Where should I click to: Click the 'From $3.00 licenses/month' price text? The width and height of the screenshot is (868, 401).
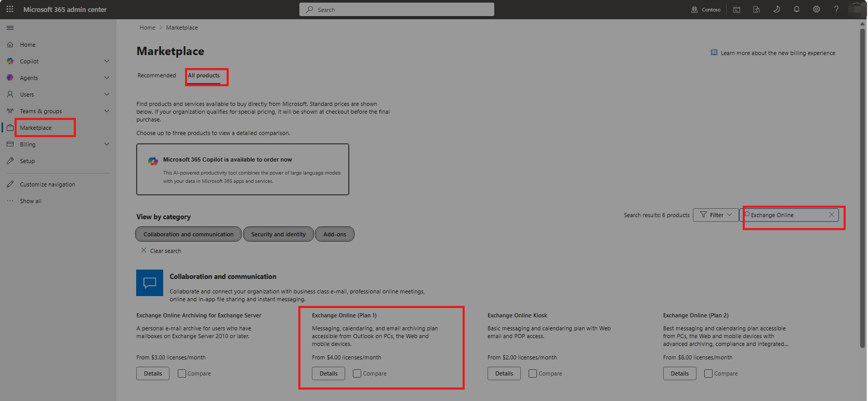pyautogui.click(x=171, y=357)
